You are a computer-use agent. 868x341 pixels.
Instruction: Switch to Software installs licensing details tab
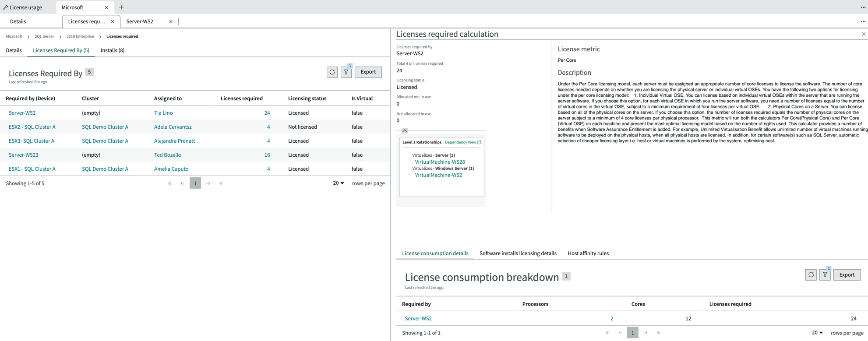518,253
